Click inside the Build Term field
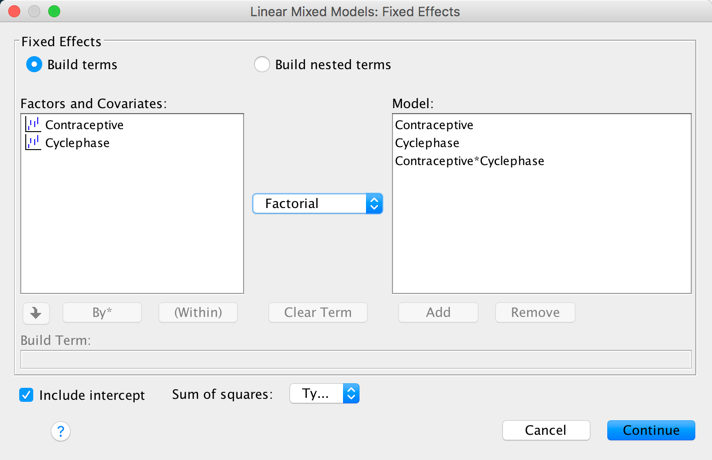 click(355, 359)
